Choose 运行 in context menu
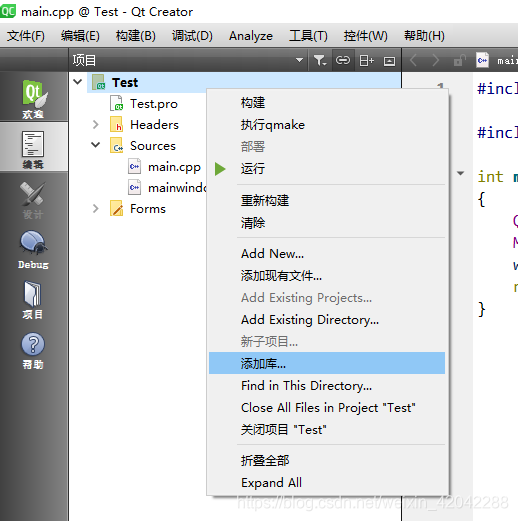518x521 pixels. [x=327, y=169]
